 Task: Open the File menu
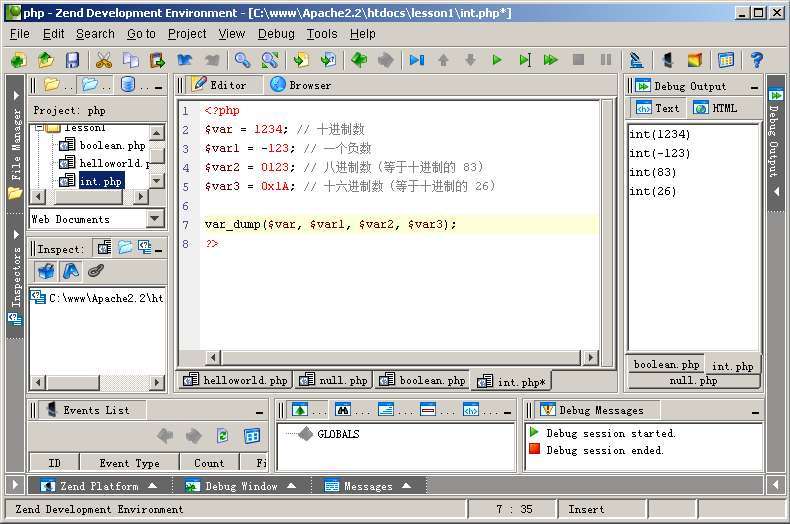pos(20,34)
